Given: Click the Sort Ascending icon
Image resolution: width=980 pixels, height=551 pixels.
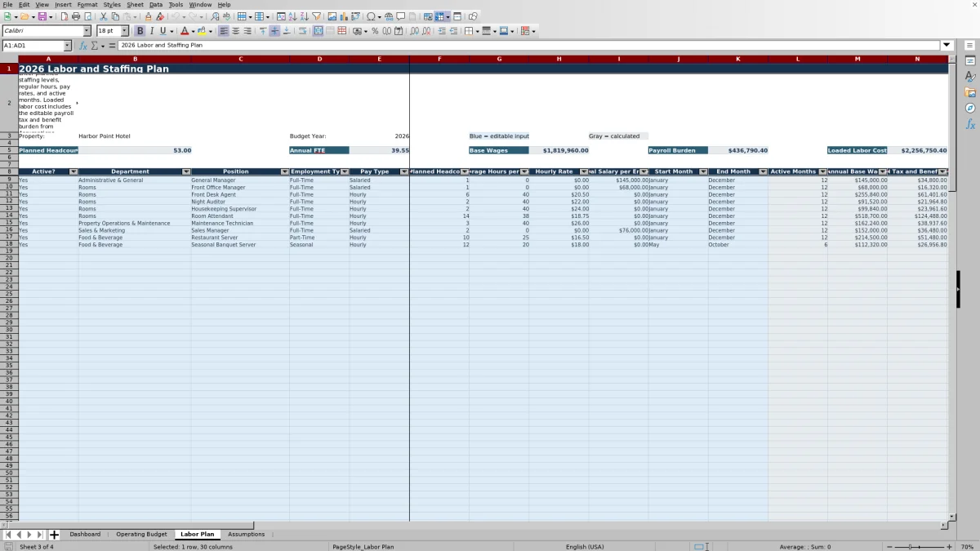Looking at the screenshot, I should [x=292, y=16].
